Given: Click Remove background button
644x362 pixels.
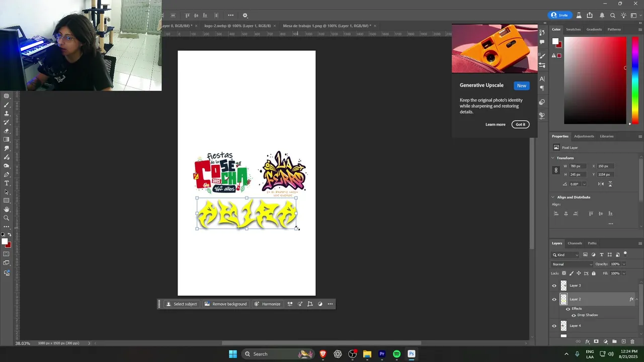Looking at the screenshot, I should 225,304.
